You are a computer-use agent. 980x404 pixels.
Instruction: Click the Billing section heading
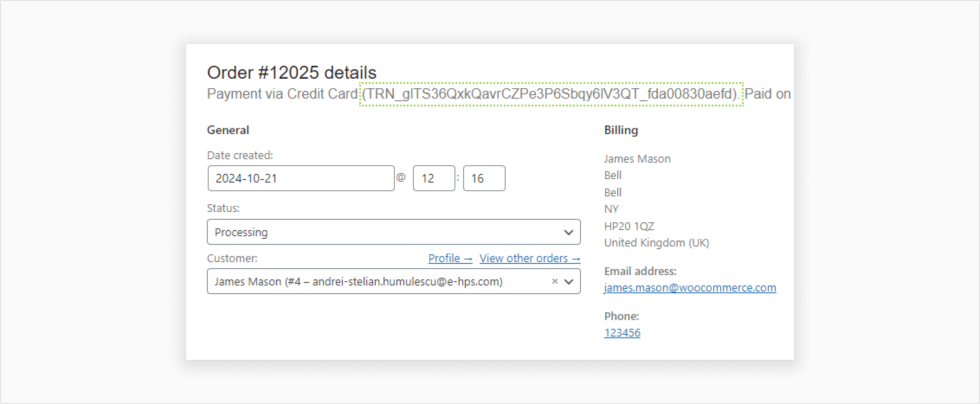coord(621,130)
